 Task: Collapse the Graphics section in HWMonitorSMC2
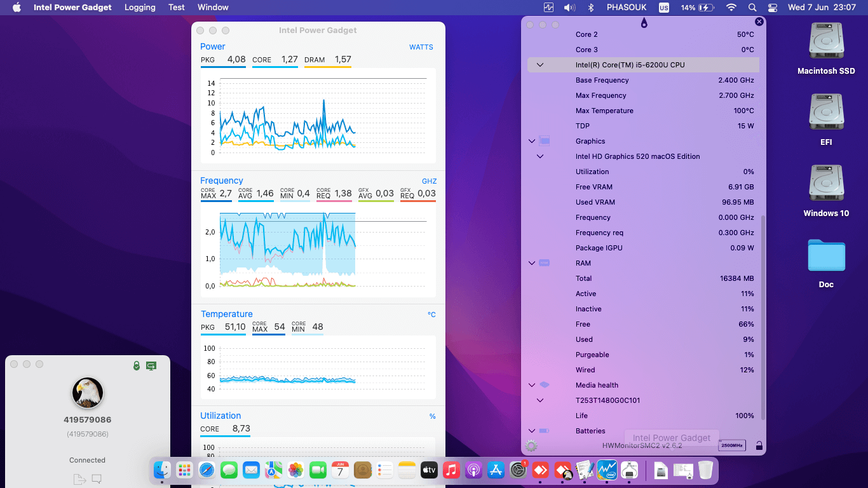click(x=532, y=140)
